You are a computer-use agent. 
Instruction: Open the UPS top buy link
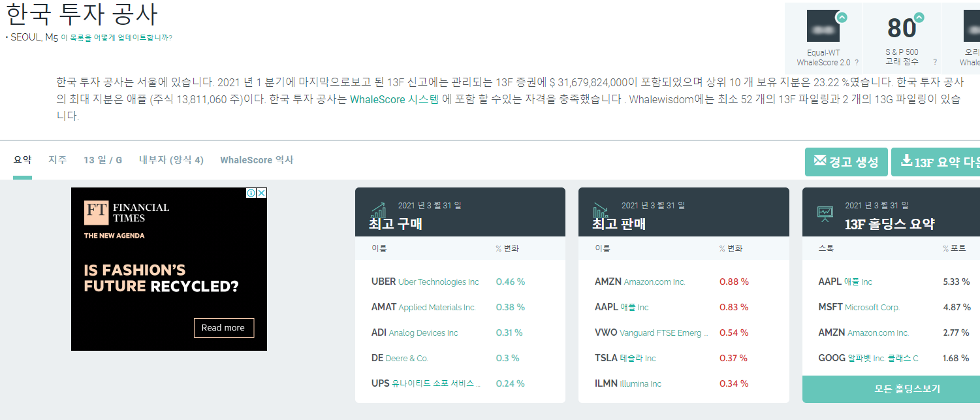426,383
